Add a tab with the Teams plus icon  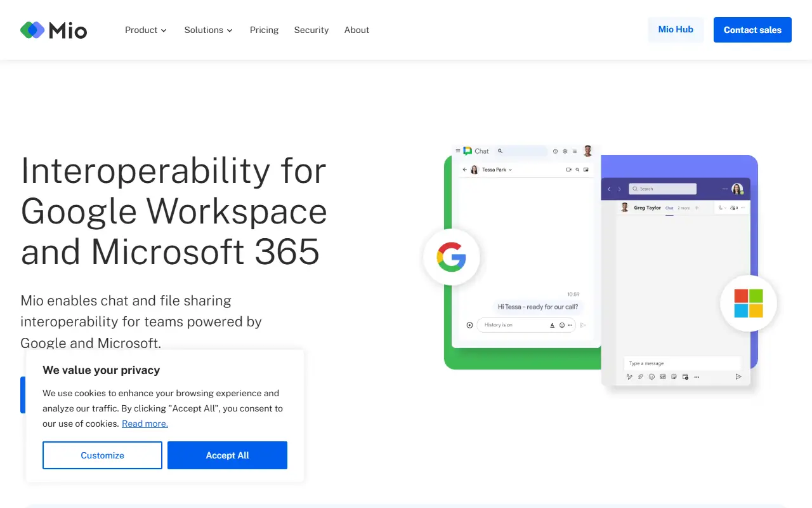click(x=697, y=208)
